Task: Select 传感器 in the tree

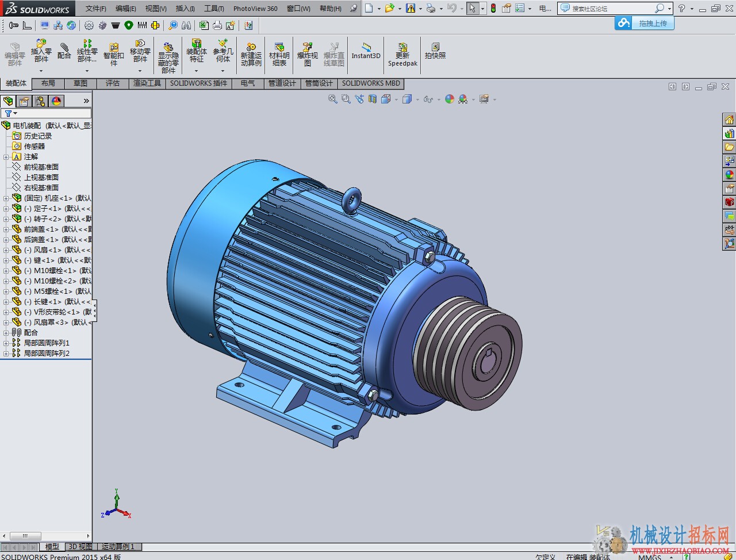Action: pos(34,147)
